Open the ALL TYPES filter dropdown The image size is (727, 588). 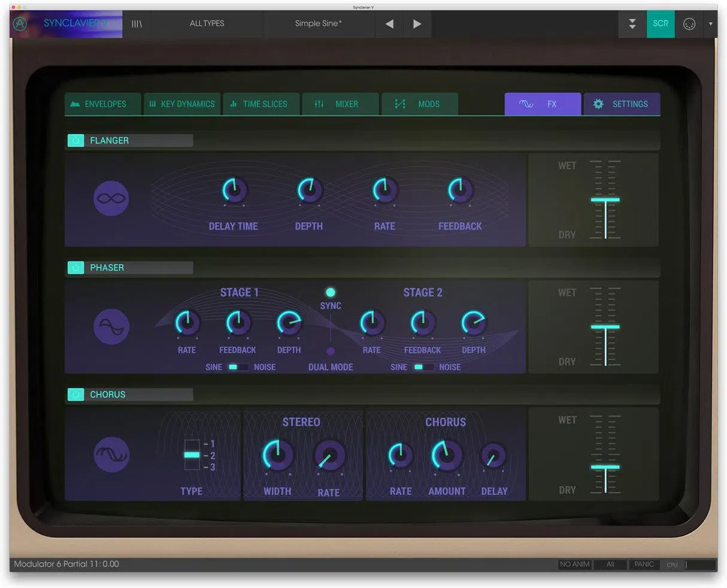coord(207,24)
